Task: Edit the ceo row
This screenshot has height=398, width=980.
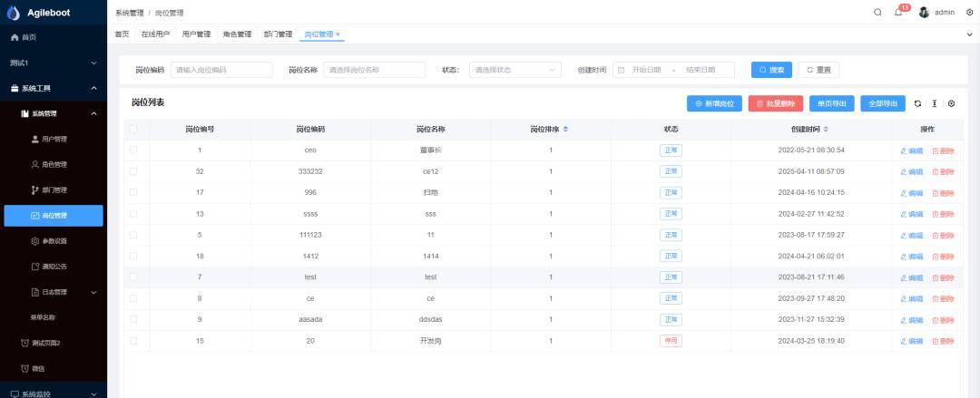Action: (911, 150)
